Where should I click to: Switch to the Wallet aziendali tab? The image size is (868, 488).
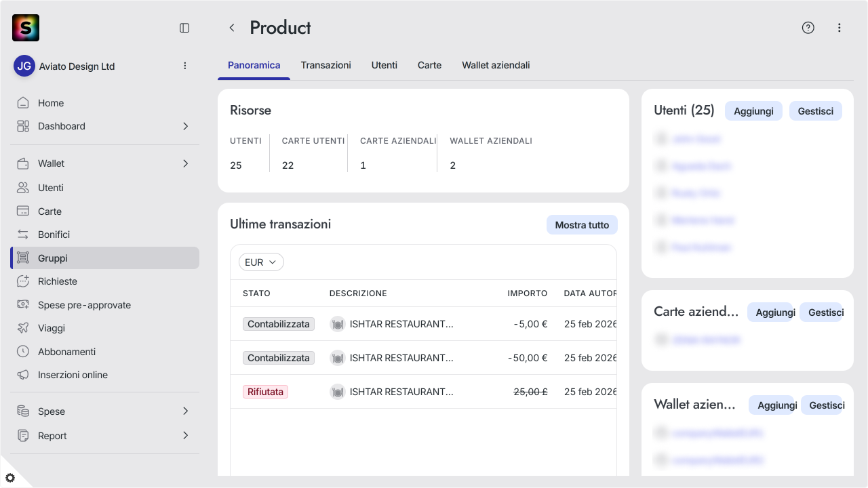(496, 65)
